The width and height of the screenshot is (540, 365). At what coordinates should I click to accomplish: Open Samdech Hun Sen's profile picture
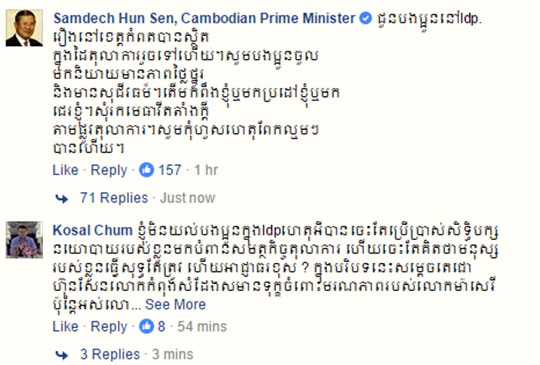pos(24,28)
